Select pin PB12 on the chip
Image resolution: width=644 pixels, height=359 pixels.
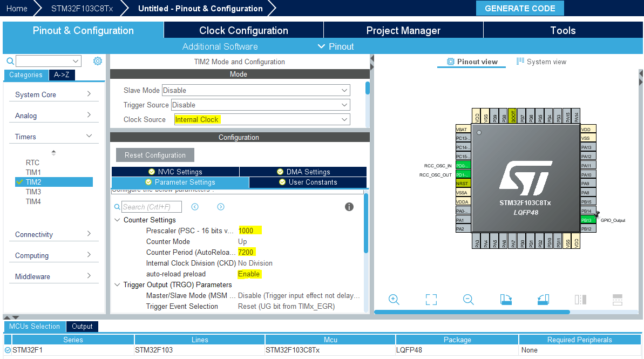(588, 229)
